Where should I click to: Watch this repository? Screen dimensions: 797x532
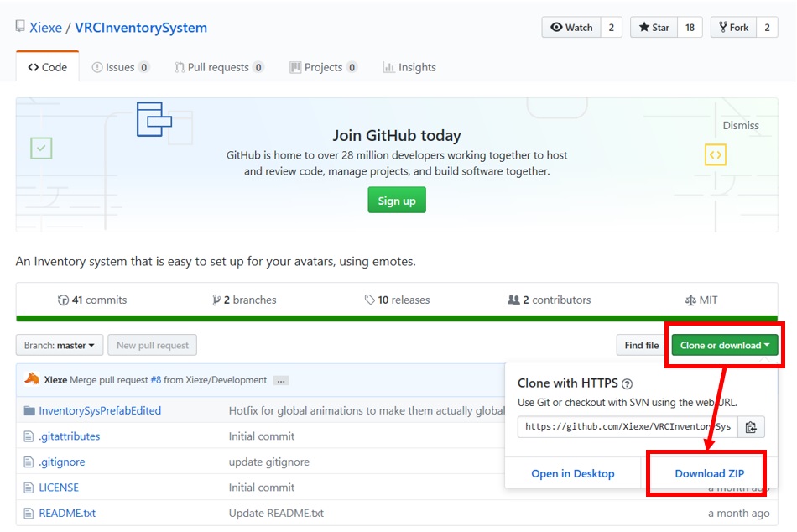[x=570, y=28]
